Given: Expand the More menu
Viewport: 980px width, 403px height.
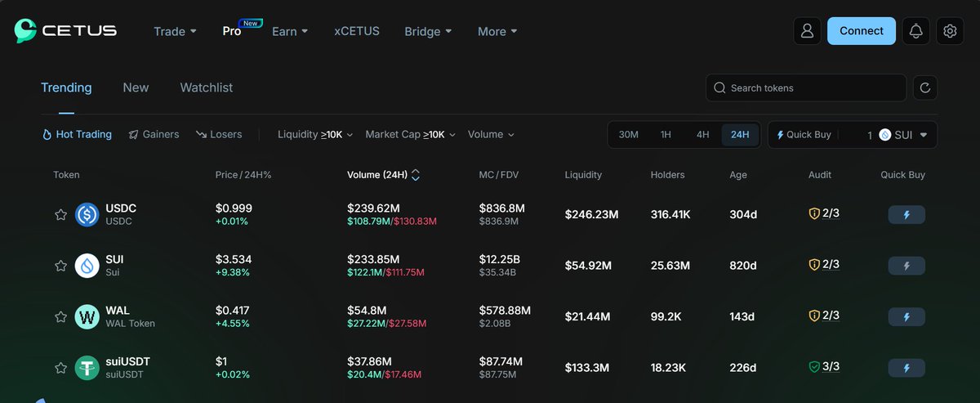Looking at the screenshot, I should (x=497, y=31).
